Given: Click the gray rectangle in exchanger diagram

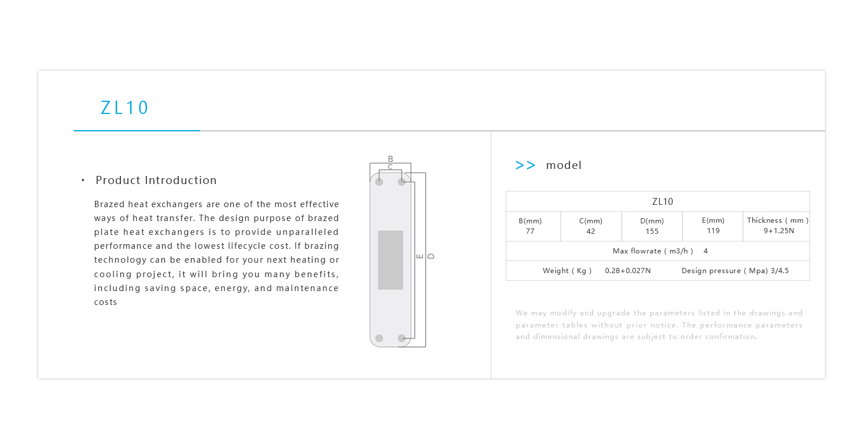Looking at the screenshot, I should click(391, 260).
